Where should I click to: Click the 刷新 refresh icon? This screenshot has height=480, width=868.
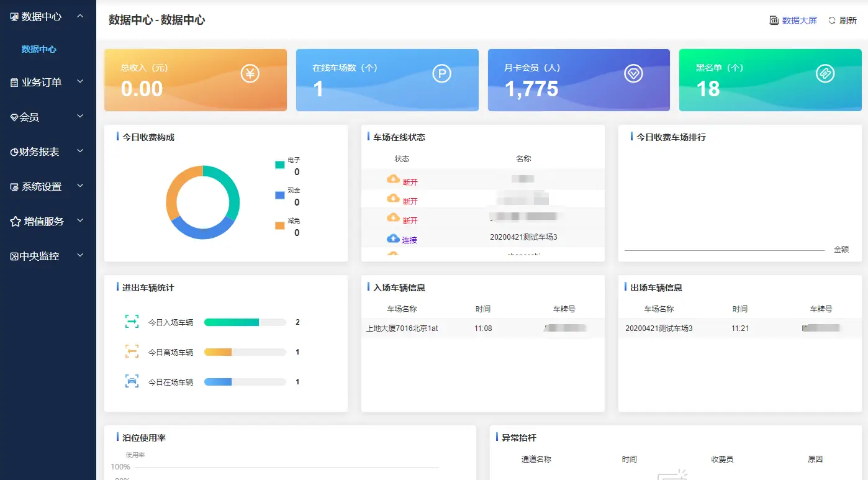pyautogui.click(x=832, y=20)
